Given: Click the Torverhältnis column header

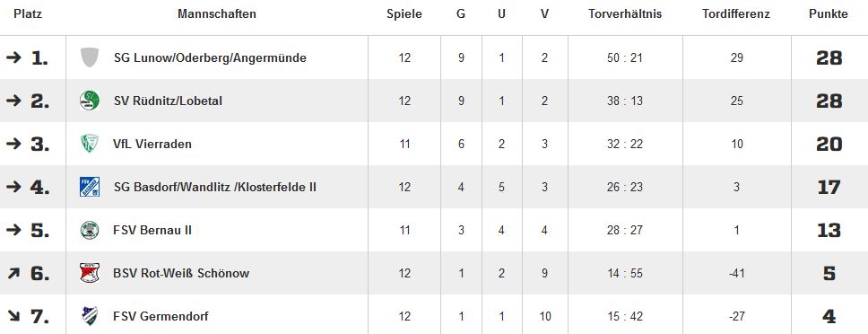Looking at the screenshot, I should click(x=625, y=14).
